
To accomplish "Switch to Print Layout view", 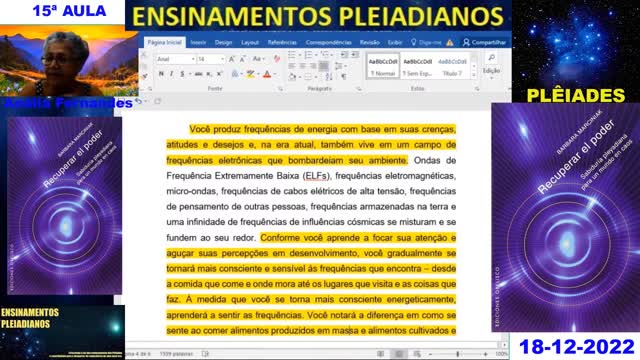I will tap(399, 354).
